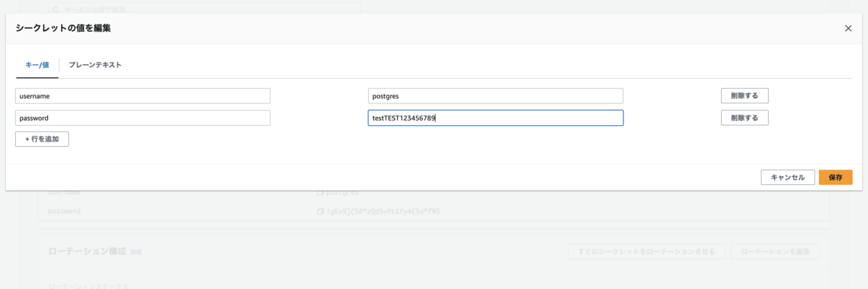Click the username key input field
868x289 pixels.
(x=142, y=96)
